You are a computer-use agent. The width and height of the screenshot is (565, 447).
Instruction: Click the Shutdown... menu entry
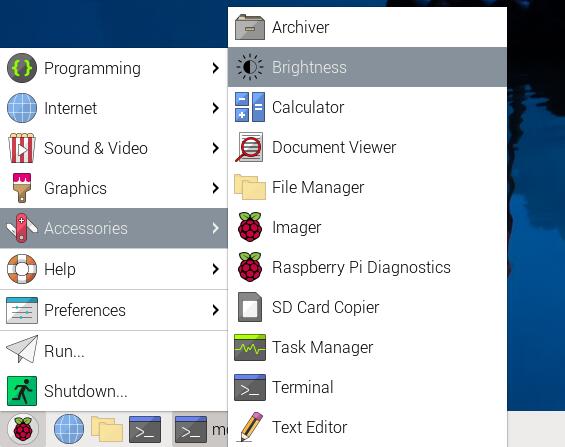pyautogui.click(x=114, y=391)
